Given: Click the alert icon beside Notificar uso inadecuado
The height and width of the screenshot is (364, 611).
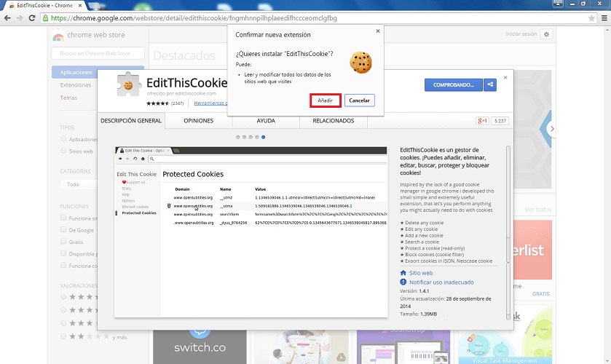Looking at the screenshot, I should click(x=403, y=282).
